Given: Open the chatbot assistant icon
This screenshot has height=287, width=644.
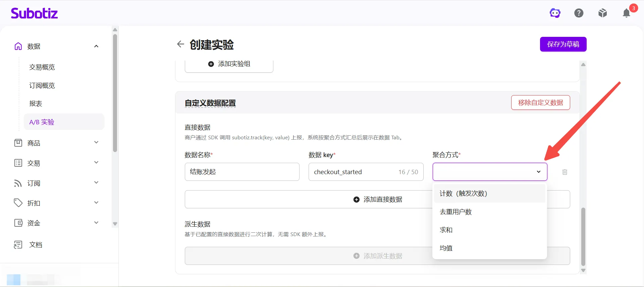Looking at the screenshot, I should tap(555, 13).
